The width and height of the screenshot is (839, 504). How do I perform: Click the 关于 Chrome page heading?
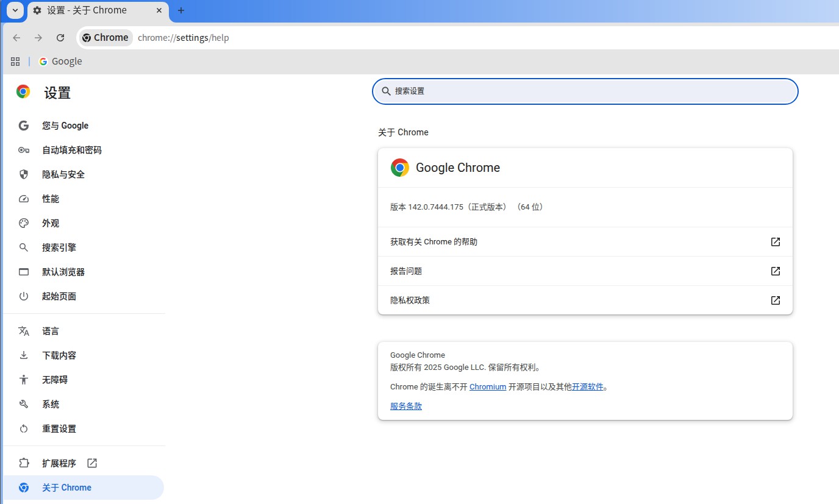click(403, 132)
